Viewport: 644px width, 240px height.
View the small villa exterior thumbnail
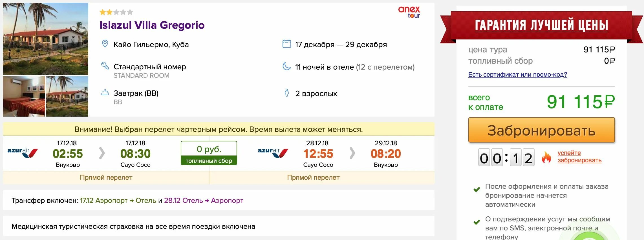tap(67, 96)
